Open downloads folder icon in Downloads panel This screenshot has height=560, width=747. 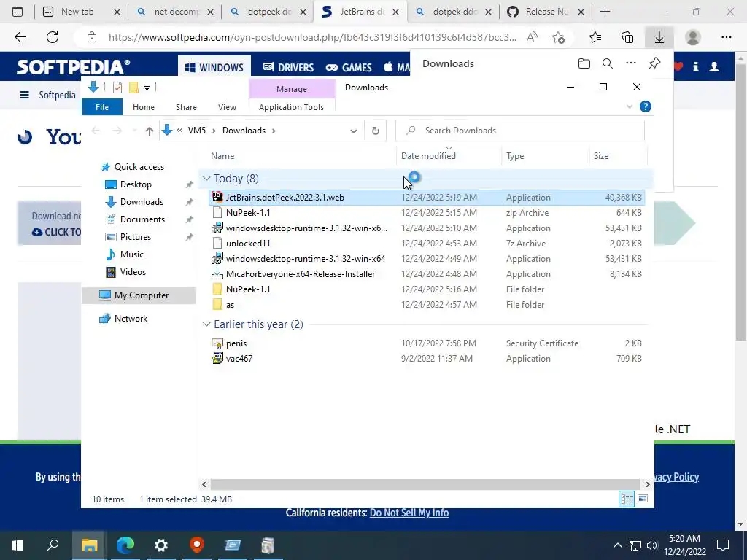coord(584,63)
